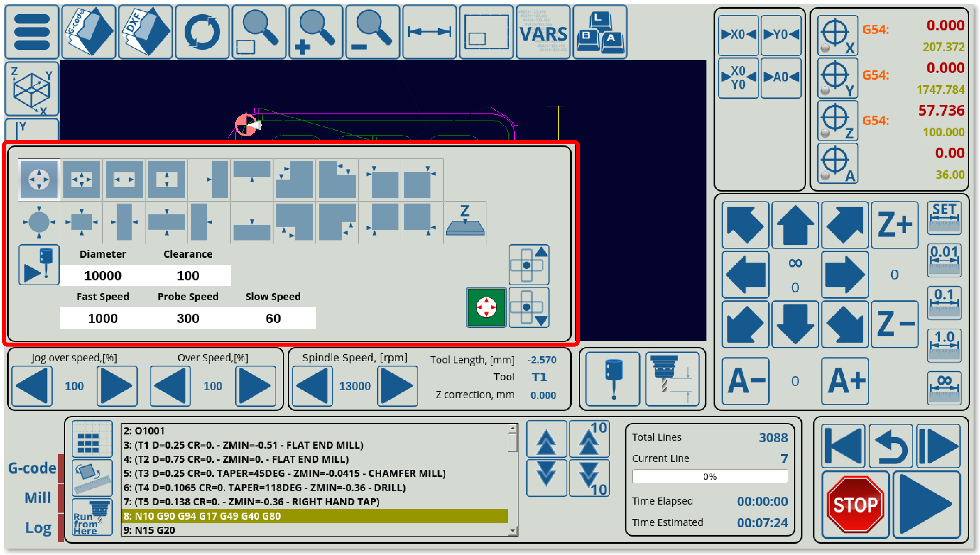
Task: Decrease Jog over speed value
Action: (x=32, y=386)
